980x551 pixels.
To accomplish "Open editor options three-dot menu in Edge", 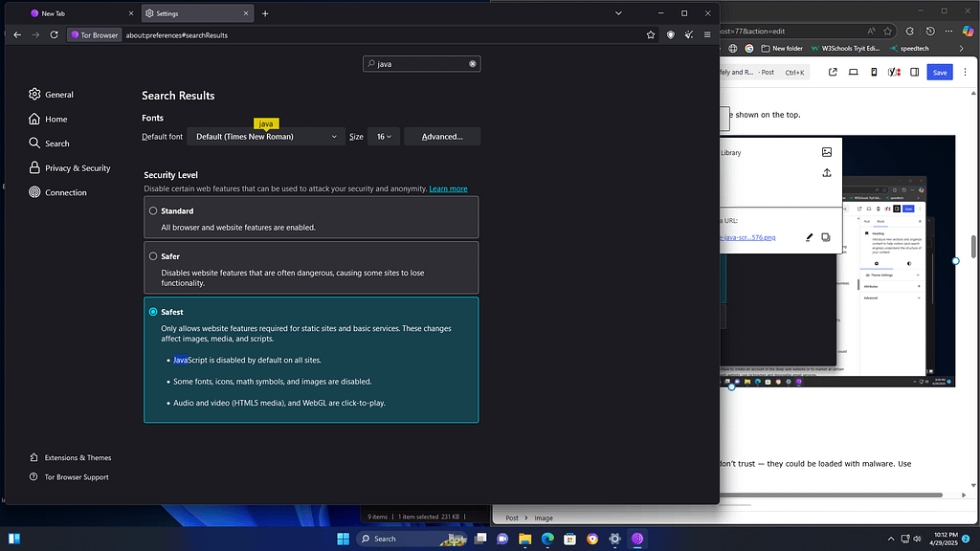I will pyautogui.click(x=965, y=73).
